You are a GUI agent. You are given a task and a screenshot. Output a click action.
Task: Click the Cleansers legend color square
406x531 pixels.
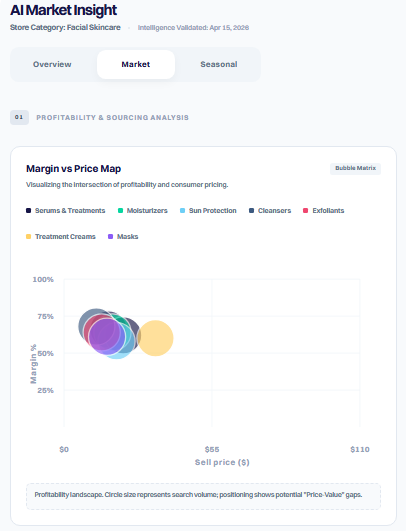(x=251, y=211)
